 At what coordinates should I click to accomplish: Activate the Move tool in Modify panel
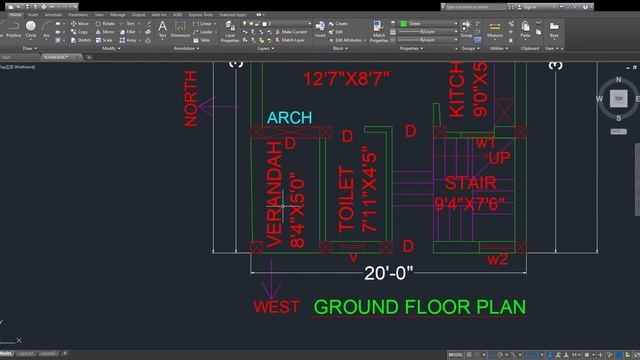coord(79,24)
